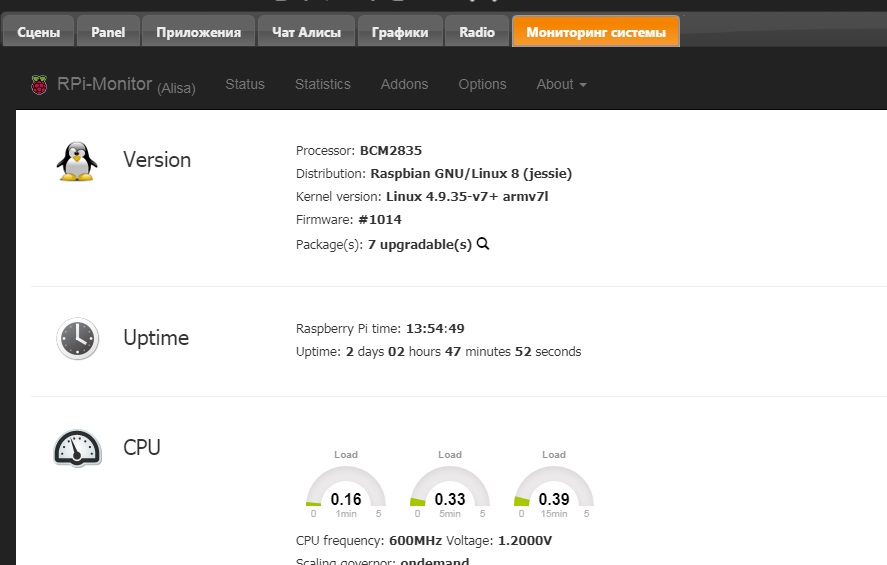The width and height of the screenshot is (887, 565).
Task: Click the CPU section heading
Action: tap(142, 447)
